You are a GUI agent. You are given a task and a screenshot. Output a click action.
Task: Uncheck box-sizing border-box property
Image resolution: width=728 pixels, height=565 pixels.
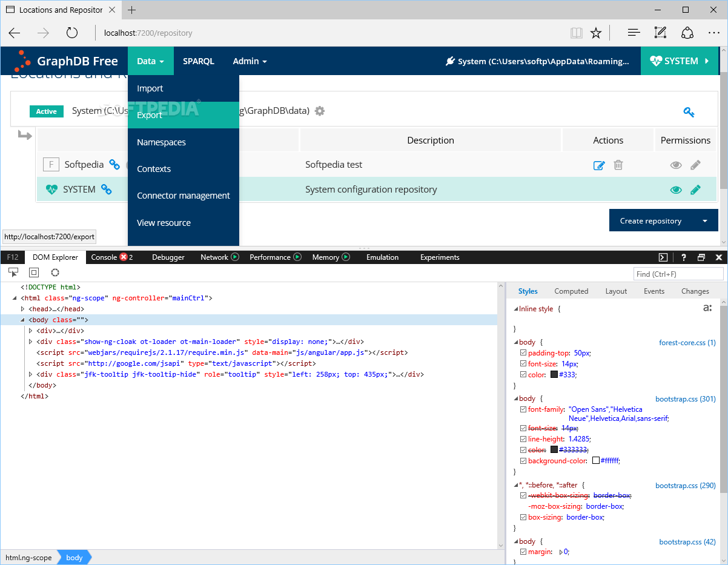pyautogui.click(x=523, y=517)
